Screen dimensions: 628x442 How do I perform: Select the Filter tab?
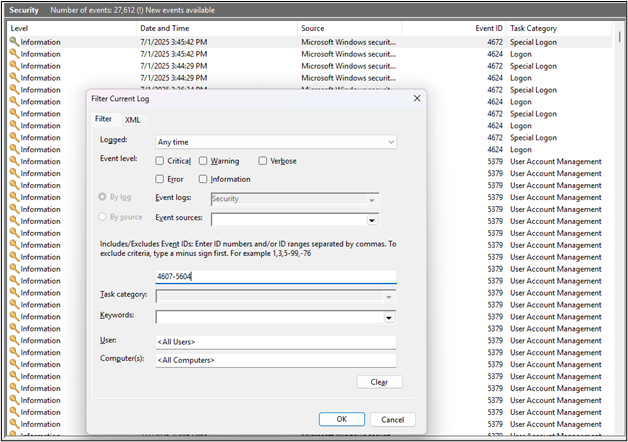point(103,120)
